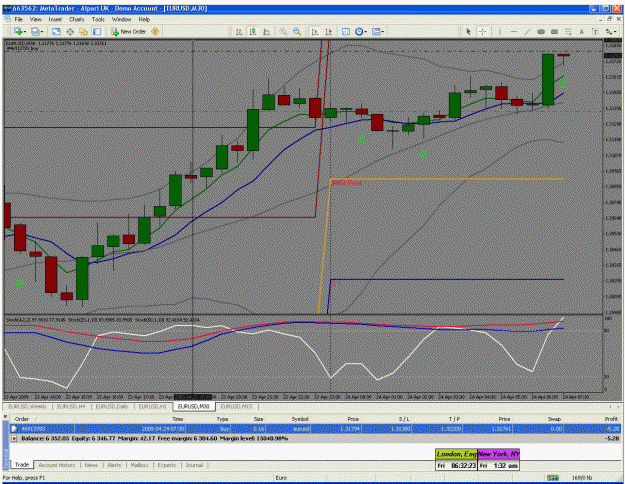Open the Profiles toolbar icon
625x484 pixels.
tap(35, 31)
